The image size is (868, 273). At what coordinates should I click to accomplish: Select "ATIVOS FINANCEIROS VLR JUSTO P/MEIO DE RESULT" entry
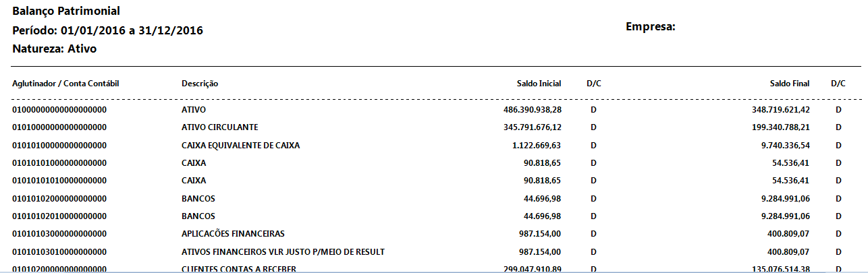pyautogui.click(x=283, y=251)
